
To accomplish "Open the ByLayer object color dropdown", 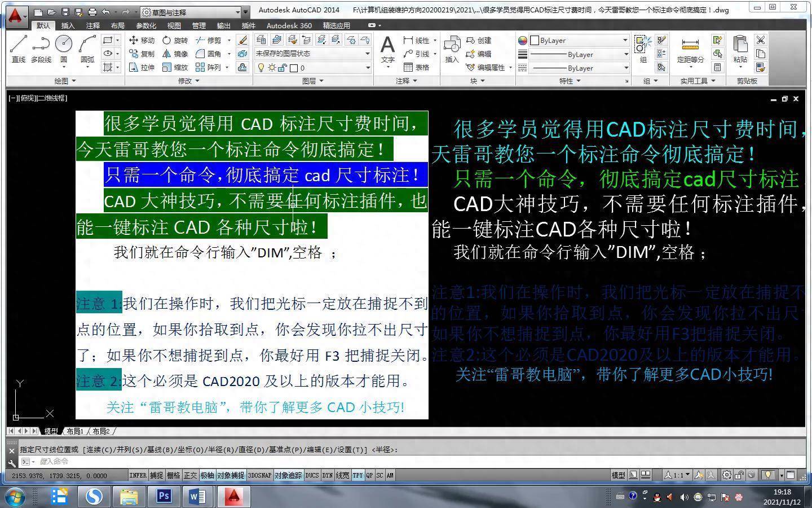I will 573,40.
